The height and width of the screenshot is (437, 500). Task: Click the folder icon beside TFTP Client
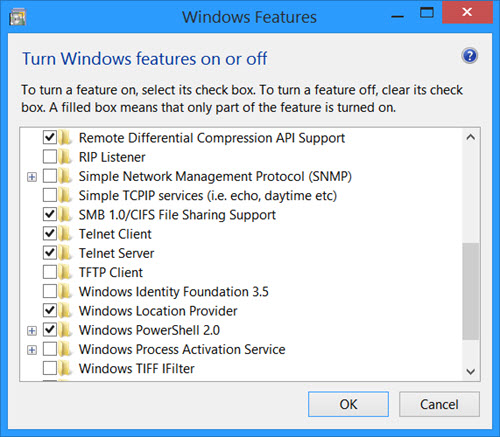(x=65, y=272)
